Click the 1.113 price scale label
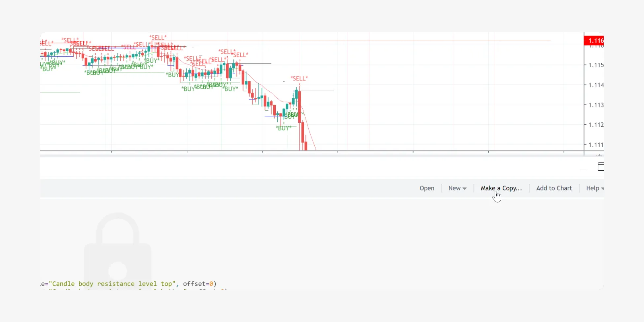The width and height of the screenshot is (644, 322). [x=596, y=105]
